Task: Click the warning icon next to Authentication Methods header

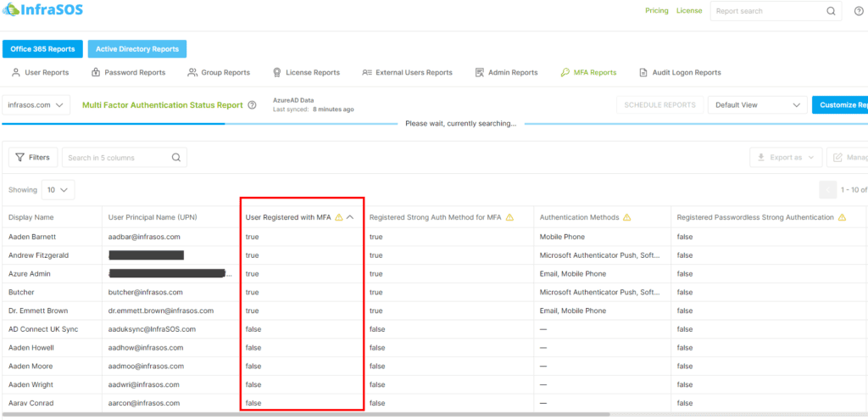Action: (627, 218)
